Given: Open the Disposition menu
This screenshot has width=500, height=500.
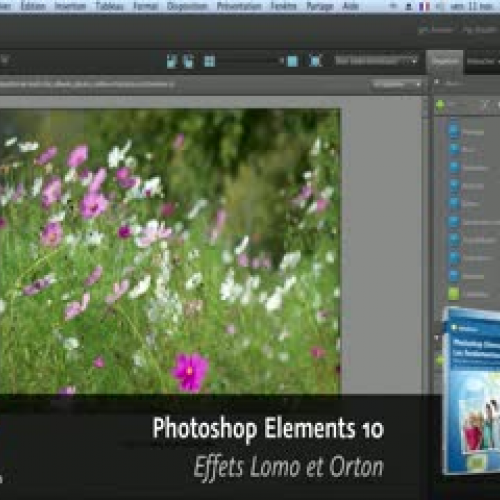Looking at the screenshot, I should point(187,6).
